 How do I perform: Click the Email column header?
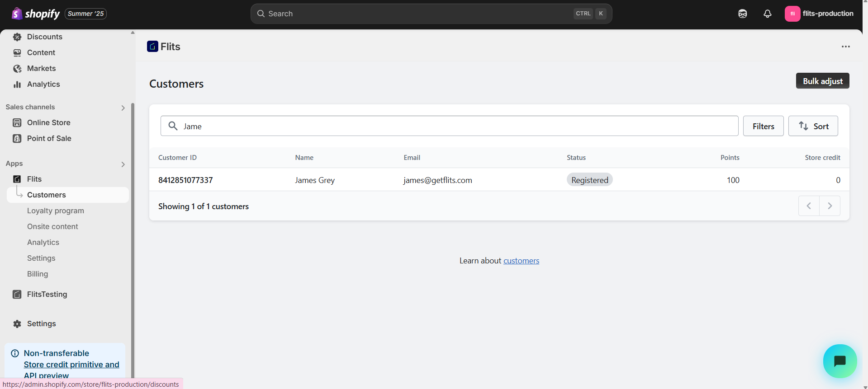412,158
